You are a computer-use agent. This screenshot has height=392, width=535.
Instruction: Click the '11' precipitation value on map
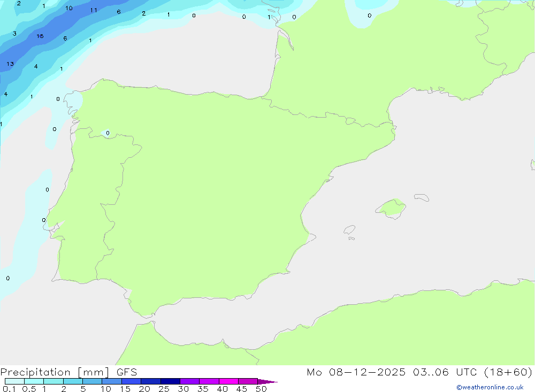pos(94,10)
